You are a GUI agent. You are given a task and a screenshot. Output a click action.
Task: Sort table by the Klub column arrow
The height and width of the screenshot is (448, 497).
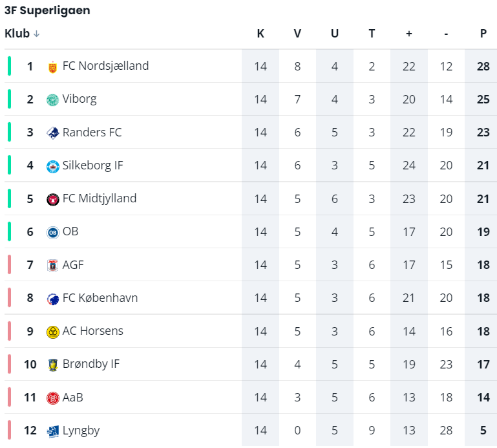pos(37,34)
